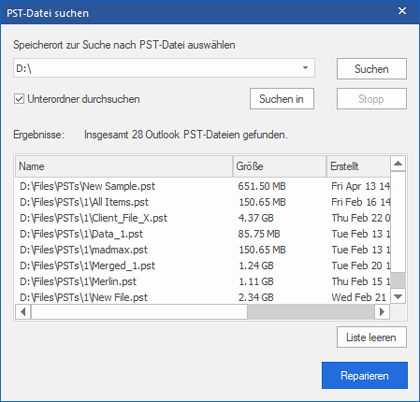Screen dimensions: 420x402
Task: Toggle the Unterordner durchsuchen checkbox
Action: 19,99
